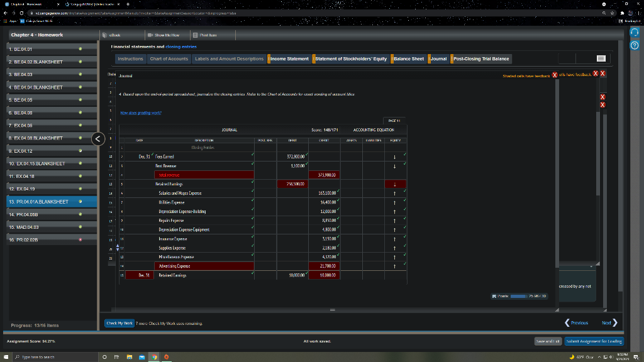The width and height of the screenshot is (644, 362).
Task: Click the Windows taskbar search box
Action: click(x=55, y=357)
